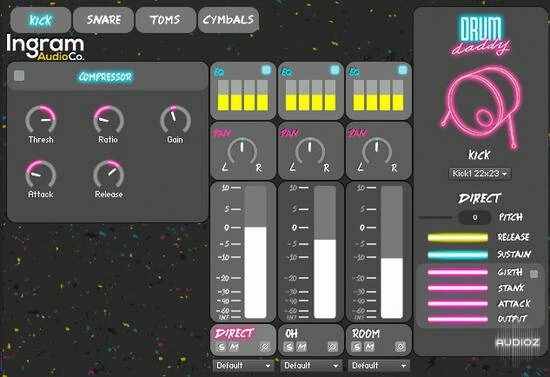Toggle the EQ switch on OH channel
The width and height of the screenshot is (550, 377).
[x=335, y=70]
